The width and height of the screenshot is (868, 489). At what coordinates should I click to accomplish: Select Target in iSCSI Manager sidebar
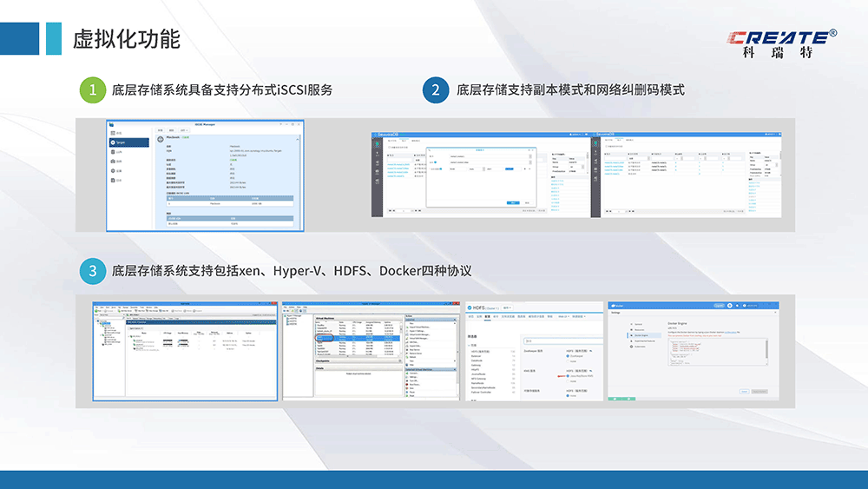pyautogui.click(x=129, y=142)
